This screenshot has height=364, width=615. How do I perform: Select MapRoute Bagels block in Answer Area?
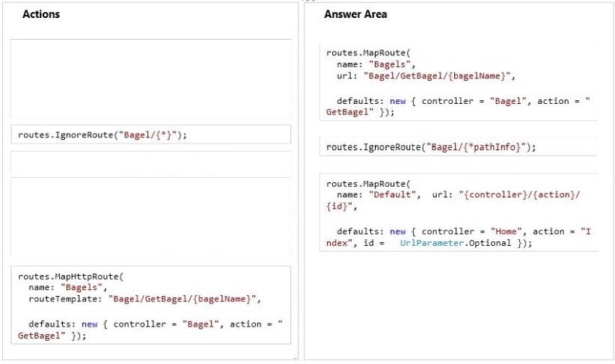pyautogui.click(x=459, y=81)
